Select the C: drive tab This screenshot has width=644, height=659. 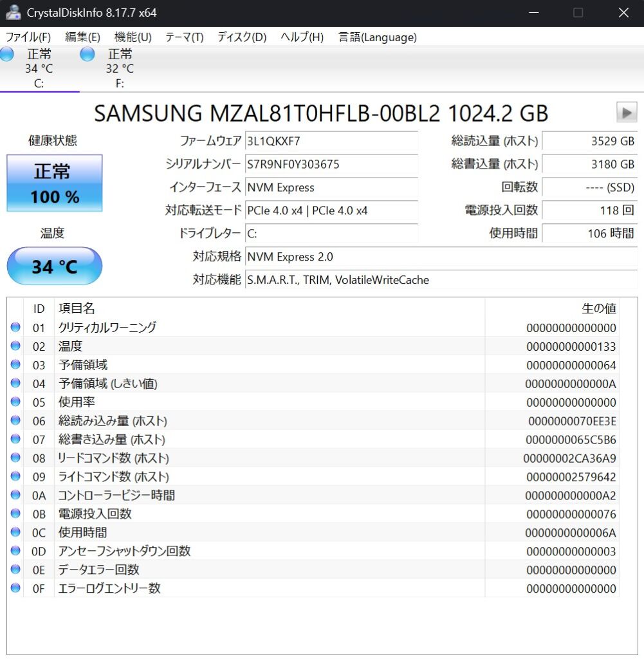(x=39, y=68)
